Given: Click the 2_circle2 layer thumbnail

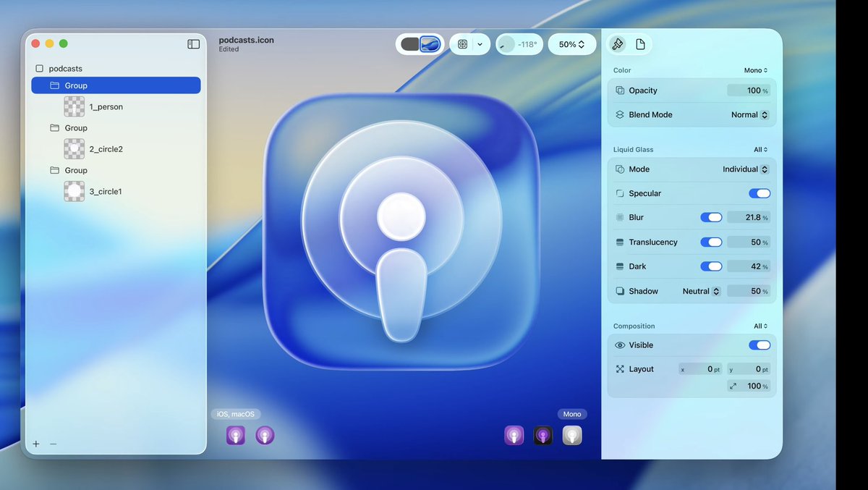Looking at the screenshot, I should tap(75, 149).
